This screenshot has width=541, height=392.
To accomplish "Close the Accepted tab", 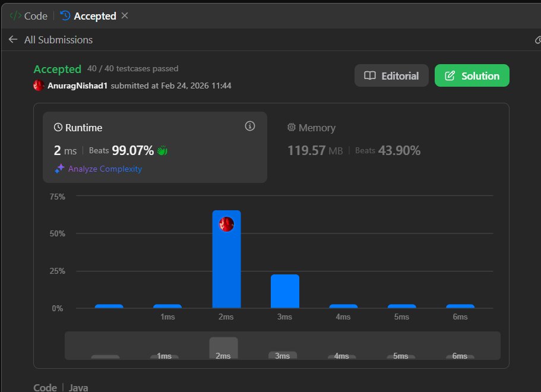I will point(125,15).
